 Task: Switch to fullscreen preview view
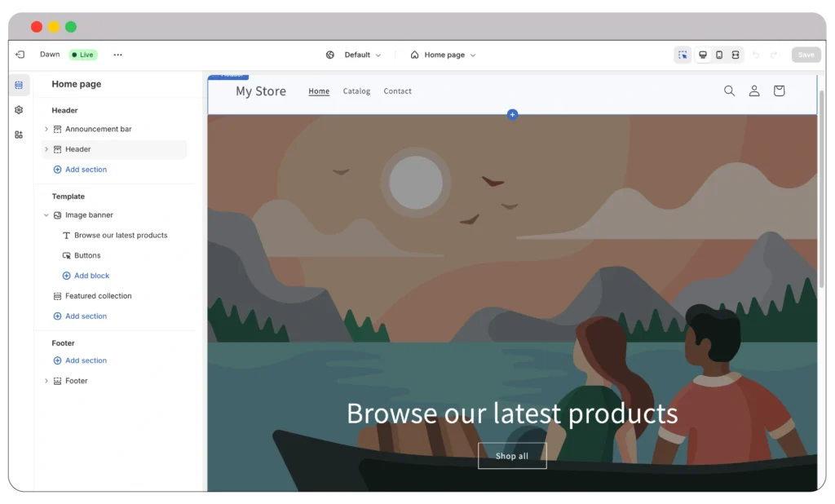pos(735,54)
